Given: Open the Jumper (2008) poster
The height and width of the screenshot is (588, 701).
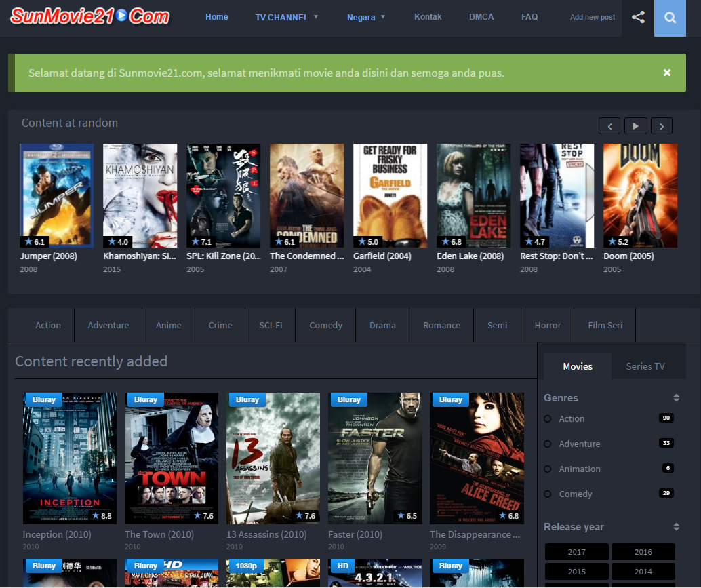Looking at the screenshot, I should pos(57,195).
